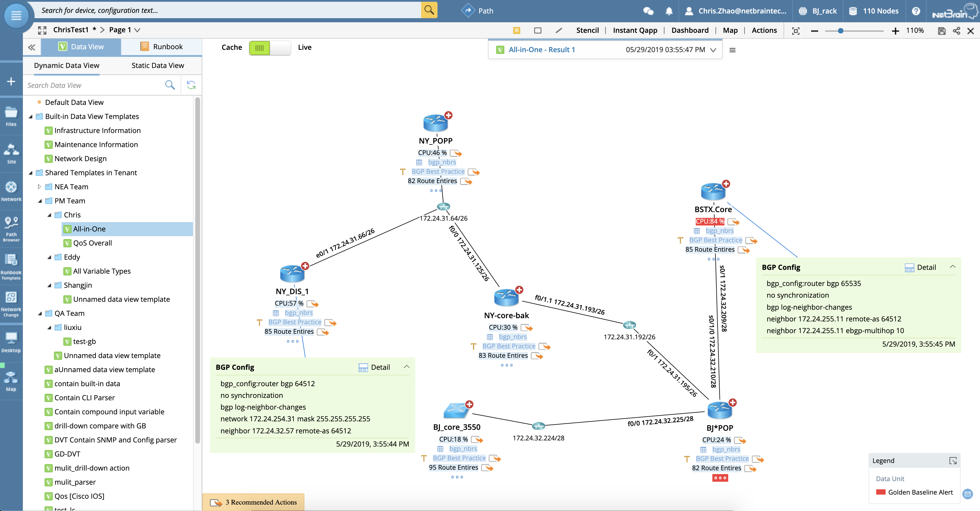Collapse the left pane with double chevrons
The width and height of the screenshot is (980, 511).
click(x=32, y=47)
